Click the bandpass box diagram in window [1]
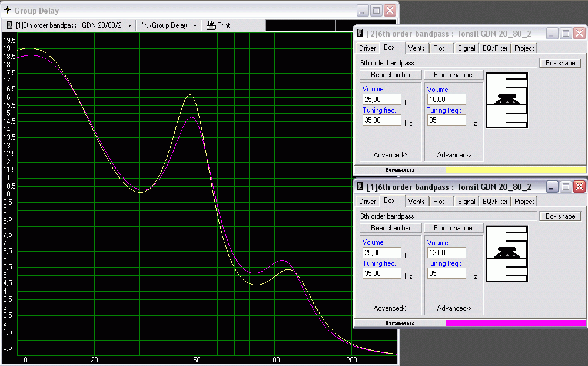588x366 pixels. pos(507,253)
